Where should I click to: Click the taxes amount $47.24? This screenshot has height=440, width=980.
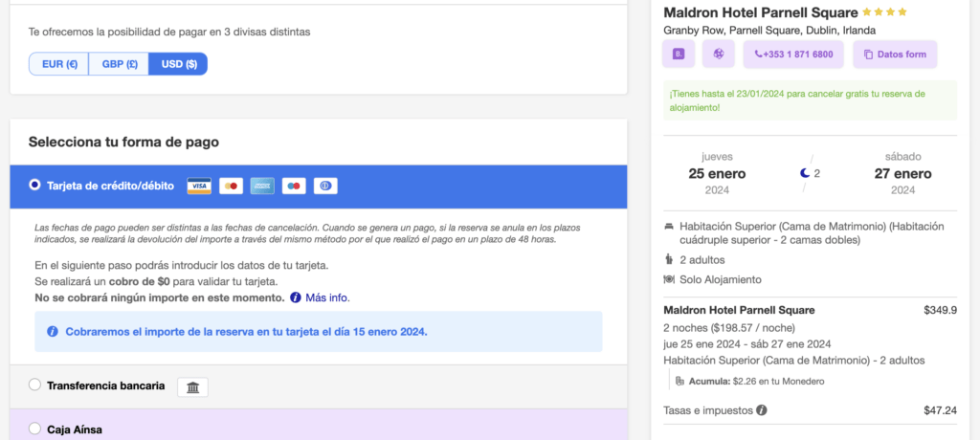[940, 410]
